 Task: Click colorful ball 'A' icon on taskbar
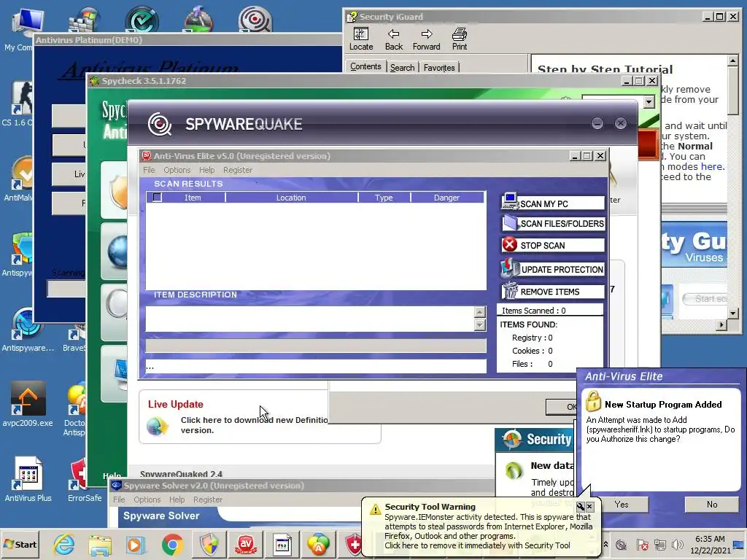tap(318, 545)
